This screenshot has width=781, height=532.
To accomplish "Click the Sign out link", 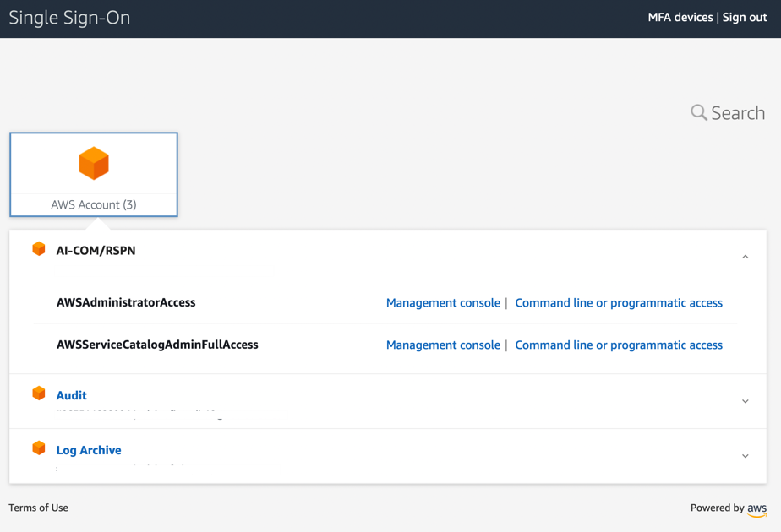I will click(x=744, y=17).
